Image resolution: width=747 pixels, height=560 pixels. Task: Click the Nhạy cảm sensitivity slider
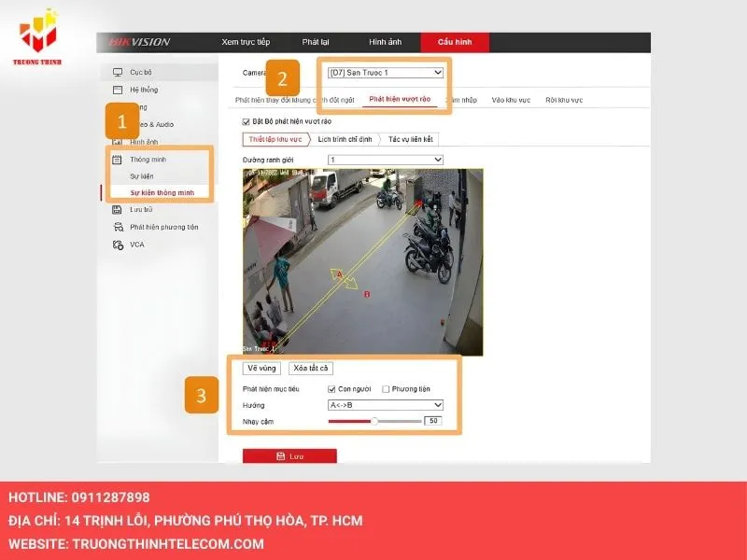tap(374, 421)
